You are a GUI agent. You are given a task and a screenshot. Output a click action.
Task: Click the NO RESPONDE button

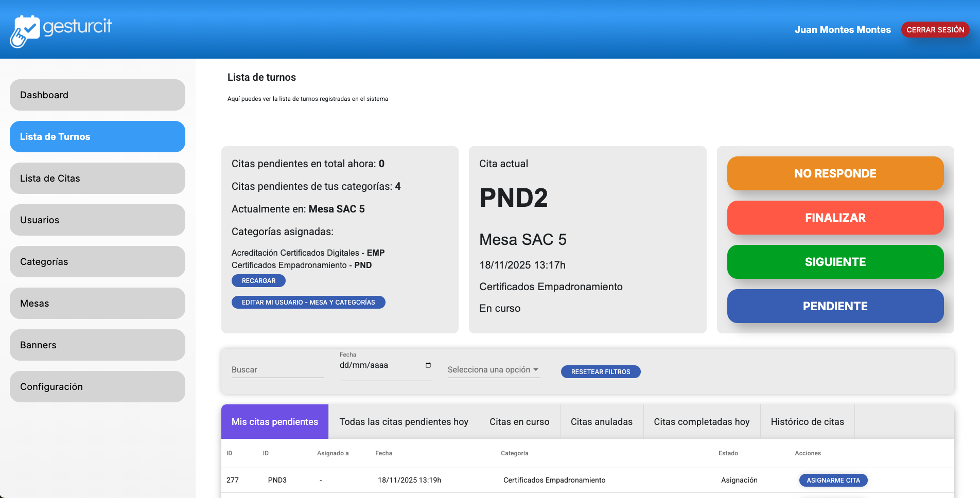[835, 173]
